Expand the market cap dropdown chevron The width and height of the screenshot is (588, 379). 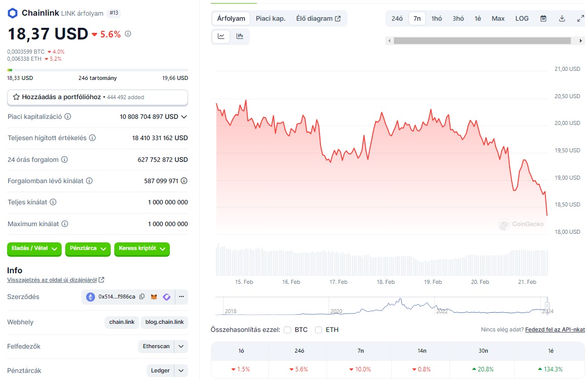point(184,117)
